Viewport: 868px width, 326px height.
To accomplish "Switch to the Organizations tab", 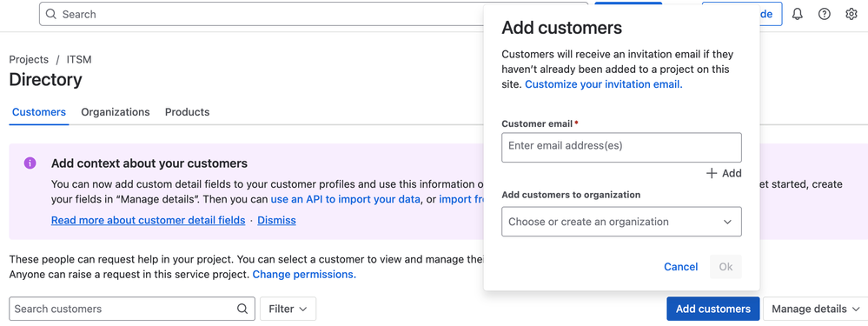I will tap(116, 112).
